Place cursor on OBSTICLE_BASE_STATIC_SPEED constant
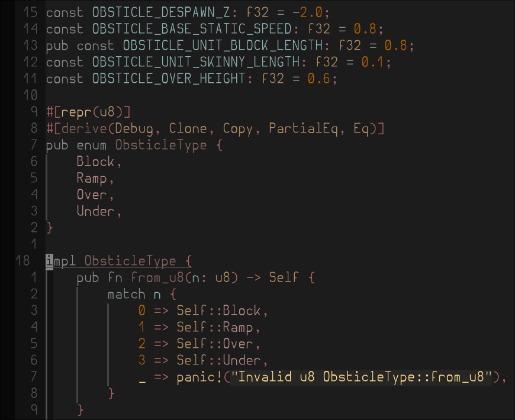This screenshot has height=420, width=515. tap(192, 28)
